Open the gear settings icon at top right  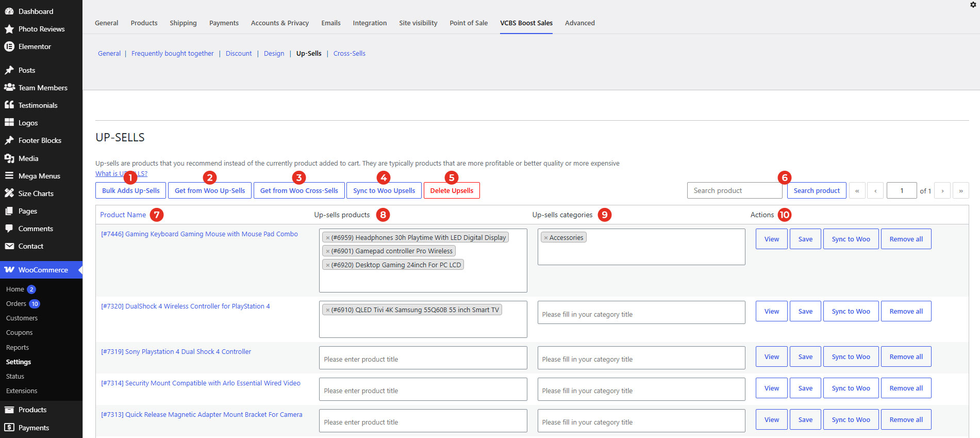click(973, 5)
